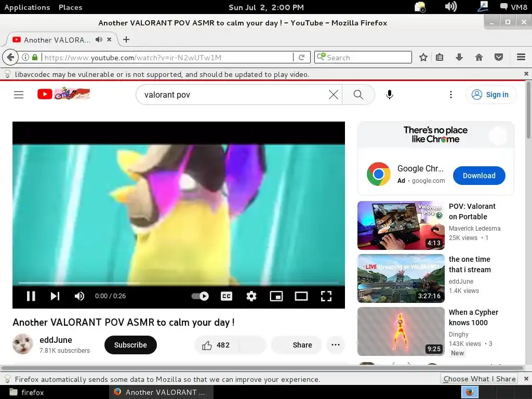Open the updates notification tray icon
532x399 pixels.
[x=420, y=6]
